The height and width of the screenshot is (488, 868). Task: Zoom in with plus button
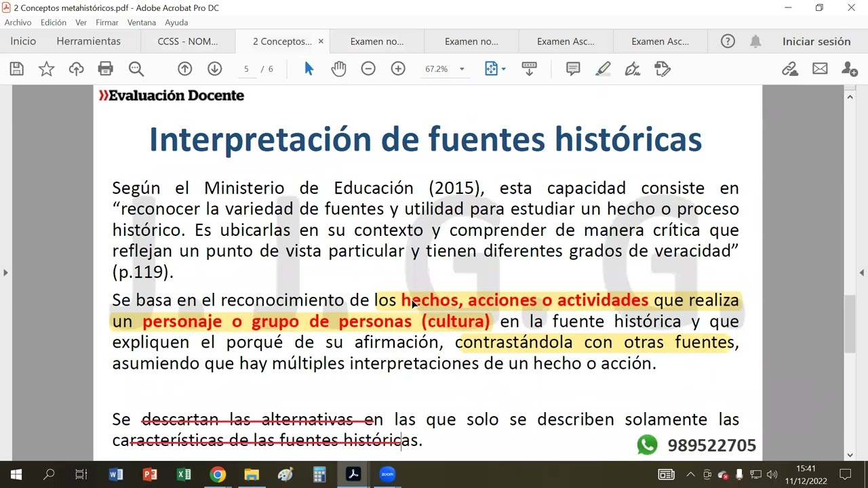click(x=398, y=68)
